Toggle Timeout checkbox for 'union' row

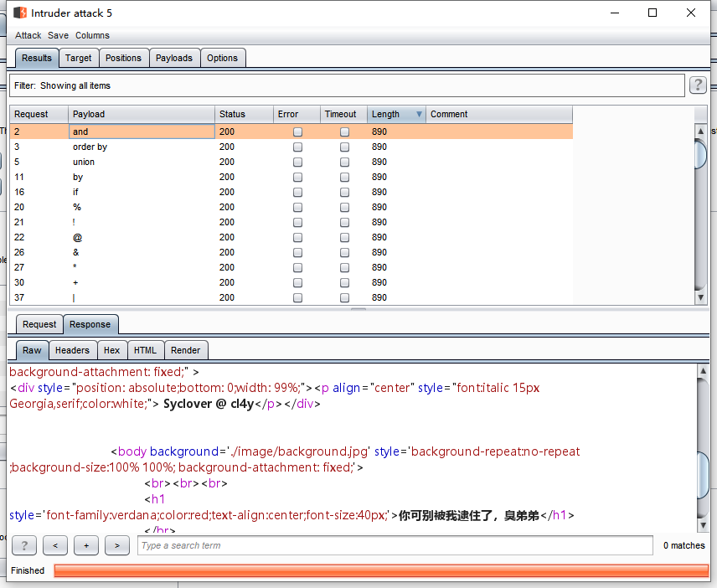tap(345, 162)
